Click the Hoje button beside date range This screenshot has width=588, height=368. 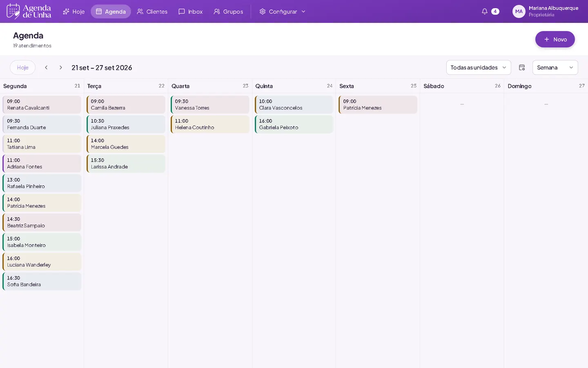pos(23,67)
